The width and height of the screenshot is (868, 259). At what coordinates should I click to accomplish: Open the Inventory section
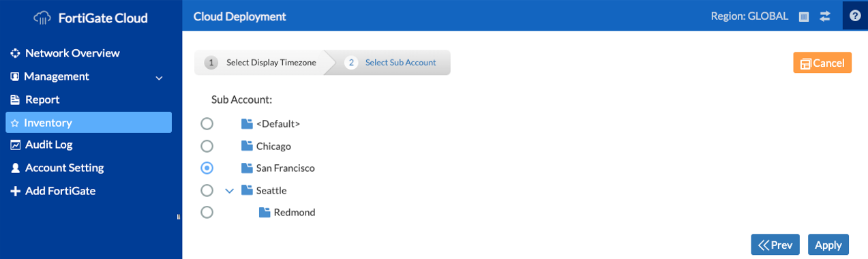(x=89, y=122)
